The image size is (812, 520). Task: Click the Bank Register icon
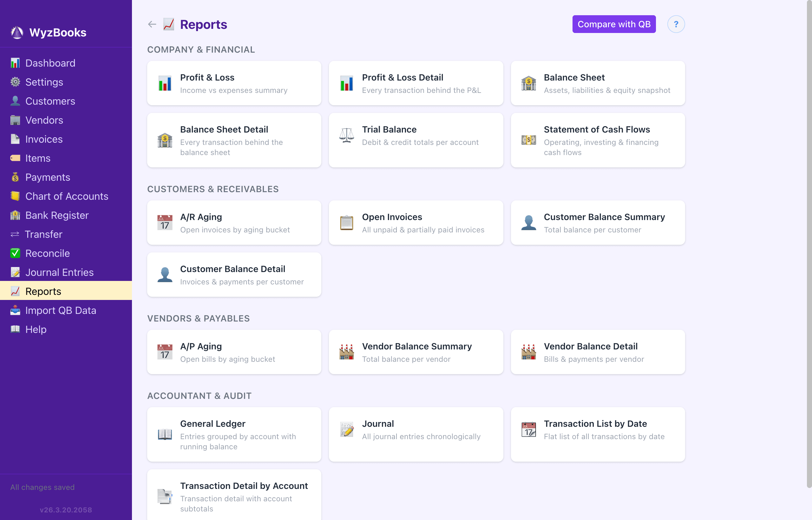(x=15, y=215)
